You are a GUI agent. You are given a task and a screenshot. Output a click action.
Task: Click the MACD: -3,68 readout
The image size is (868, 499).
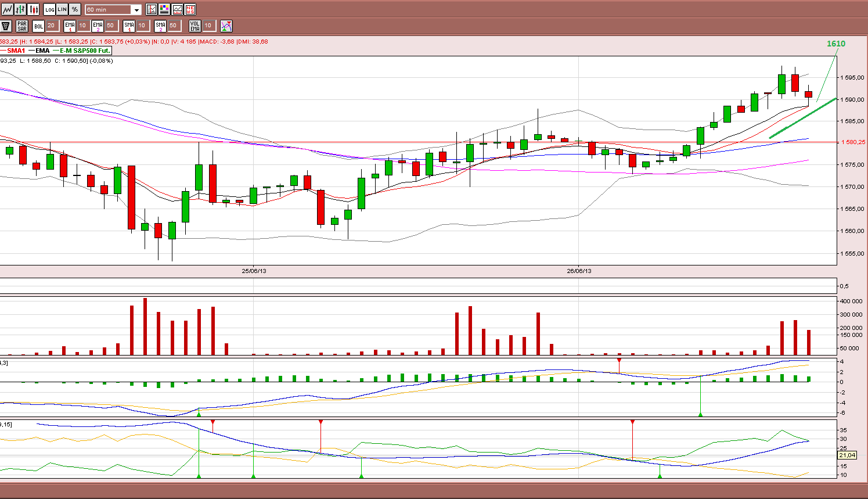[217, 42]
